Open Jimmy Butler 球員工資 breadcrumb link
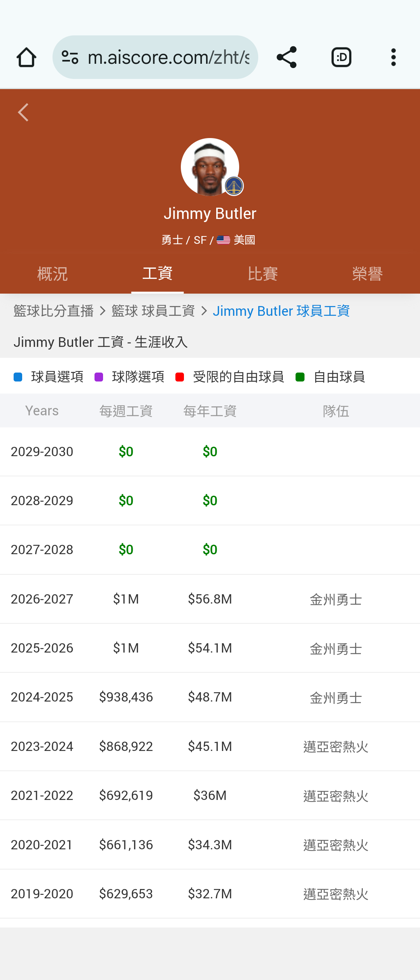The image size is (420, 980). 281,311
